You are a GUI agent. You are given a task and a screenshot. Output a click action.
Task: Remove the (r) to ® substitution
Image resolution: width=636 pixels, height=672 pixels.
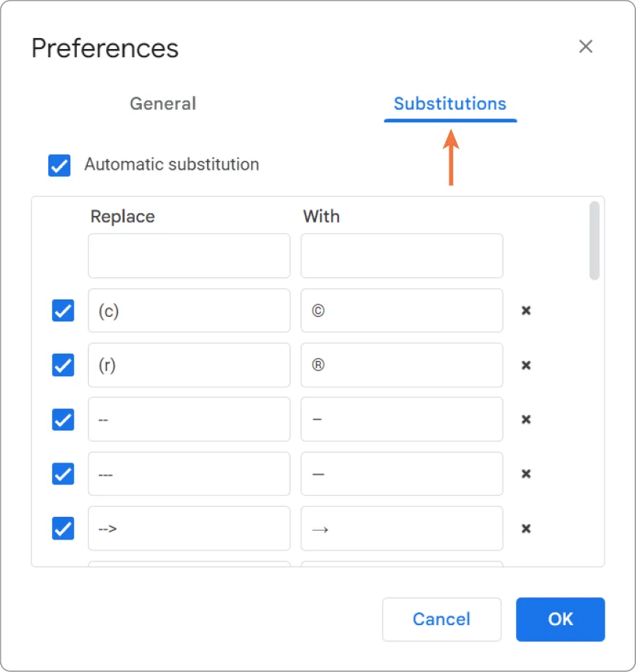pos(526,365)
